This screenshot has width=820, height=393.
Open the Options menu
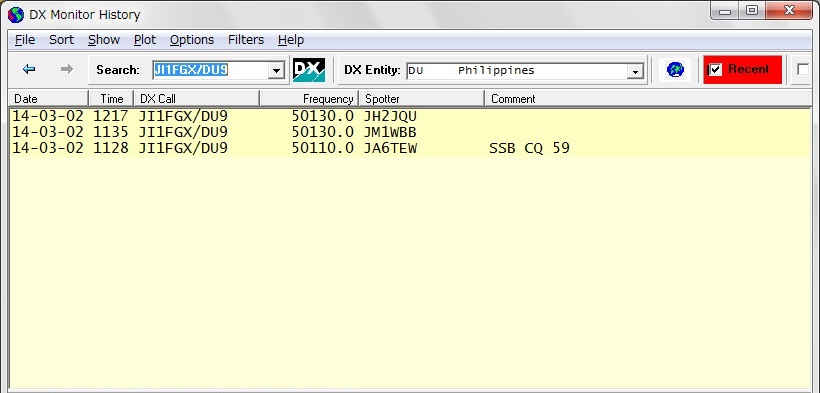tap(191, 40)
